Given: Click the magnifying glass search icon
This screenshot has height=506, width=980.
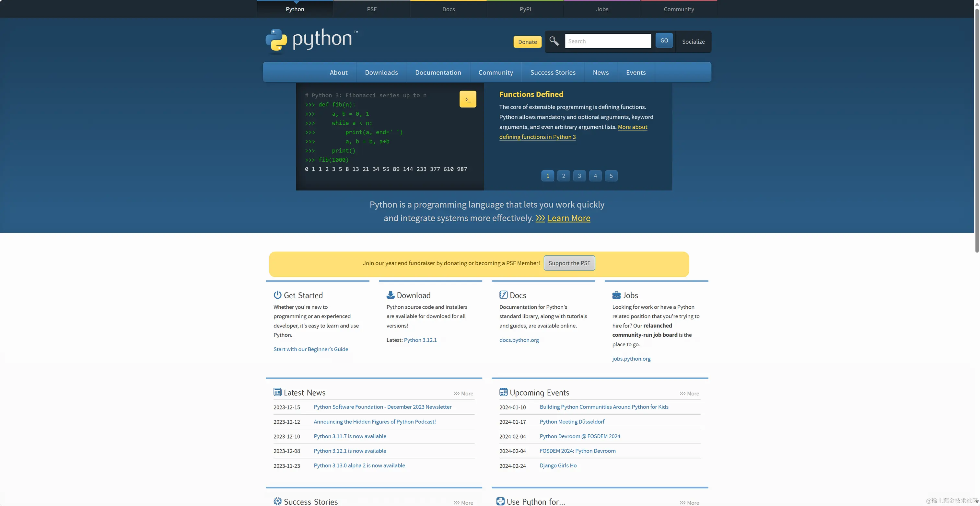Looking at the screenshot, I should [x=554, y=41].
